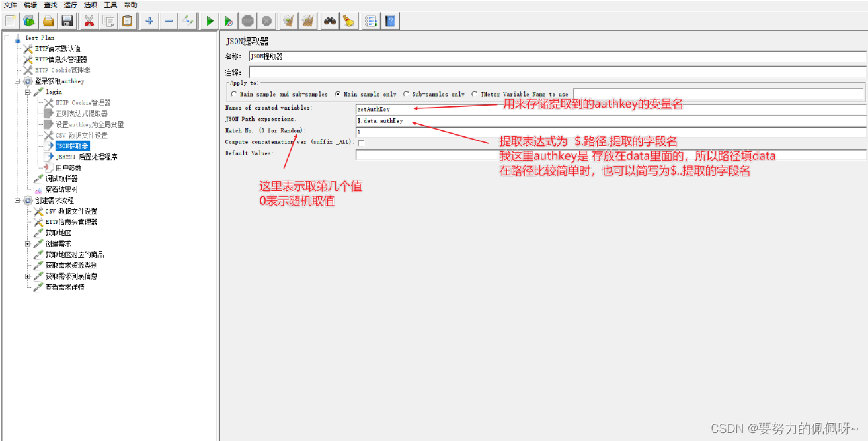Open the 查找 menu
868x441 pixels.
point(50,5)
